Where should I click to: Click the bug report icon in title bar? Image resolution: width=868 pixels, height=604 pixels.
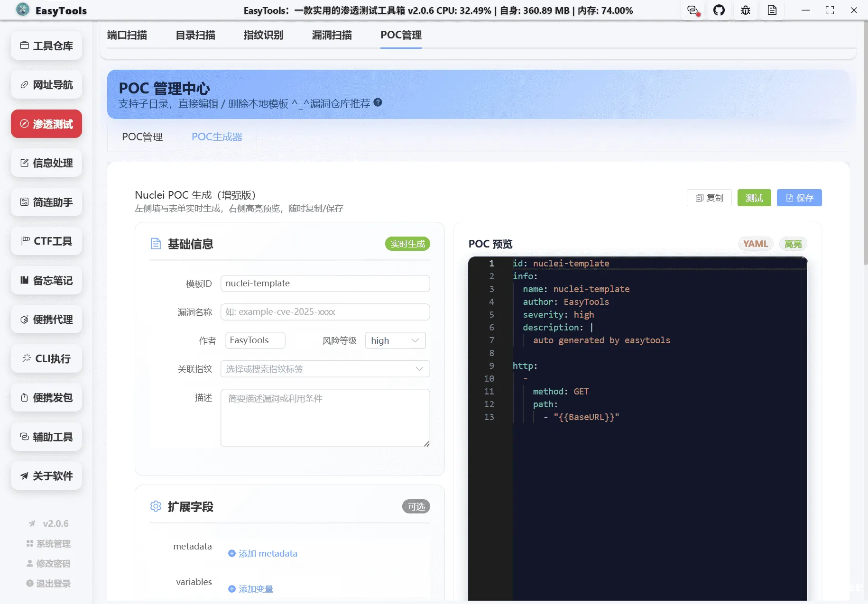coord(745,10)
